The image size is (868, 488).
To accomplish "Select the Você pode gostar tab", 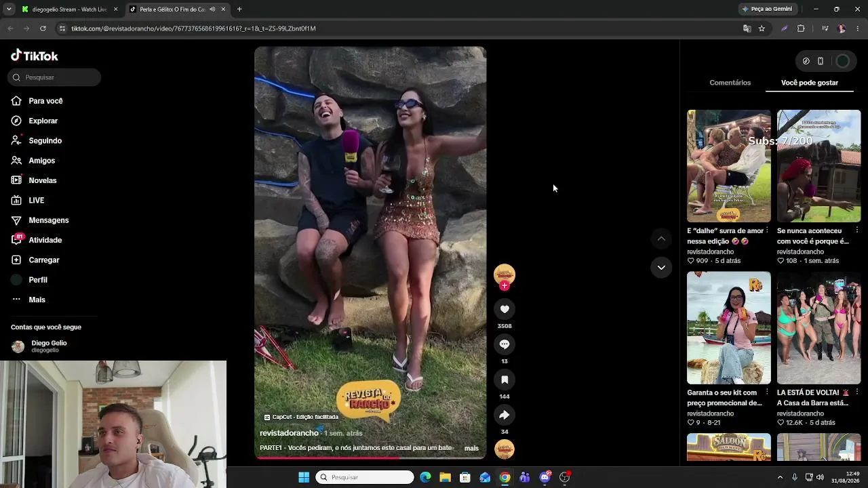I will click(810, 83).
